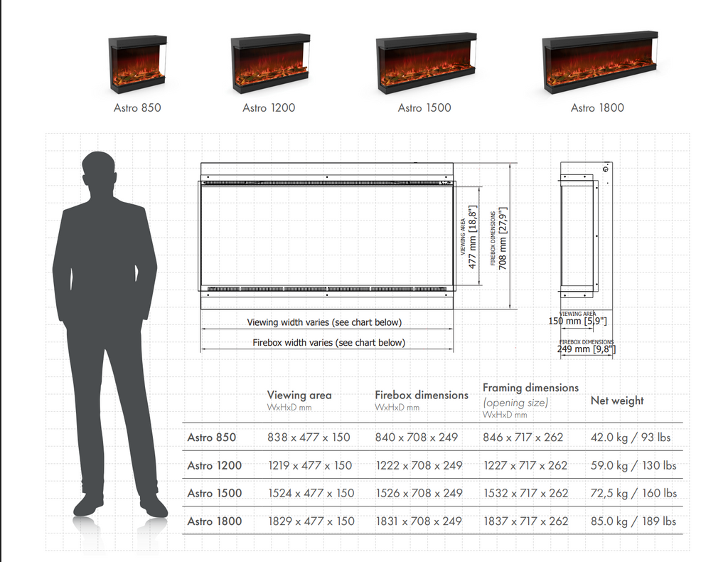Select the Astro 1200 fireplace image
Screen dimensions: 728x562
pos(270,63)
